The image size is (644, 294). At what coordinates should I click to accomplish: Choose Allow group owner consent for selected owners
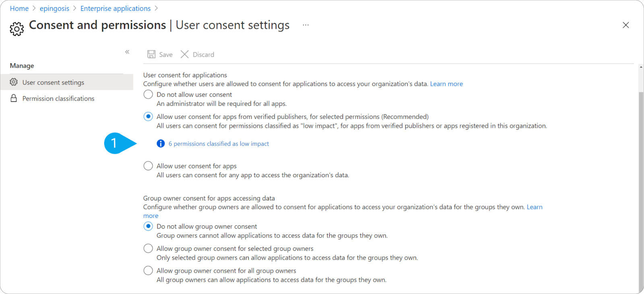148,248
